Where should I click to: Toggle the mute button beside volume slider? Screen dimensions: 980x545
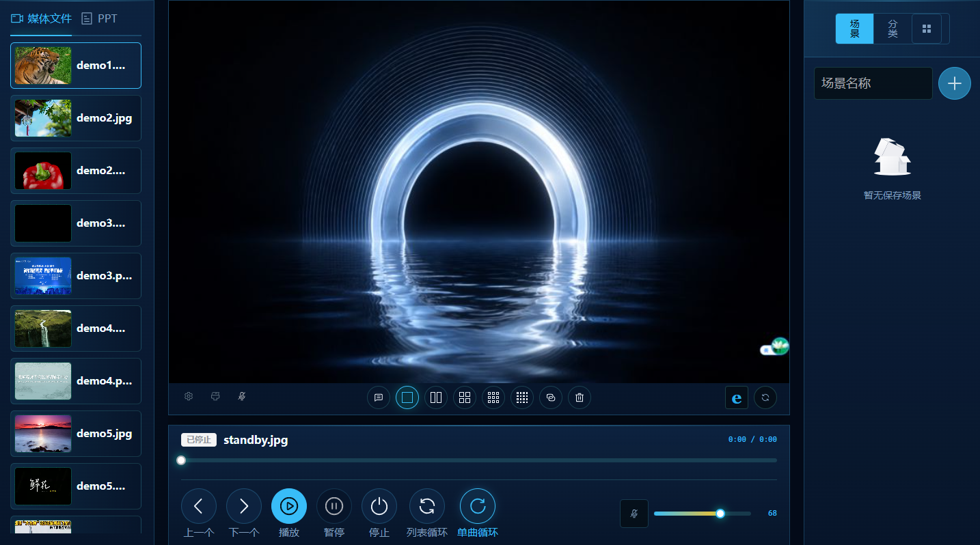click(x=634, y=514)
